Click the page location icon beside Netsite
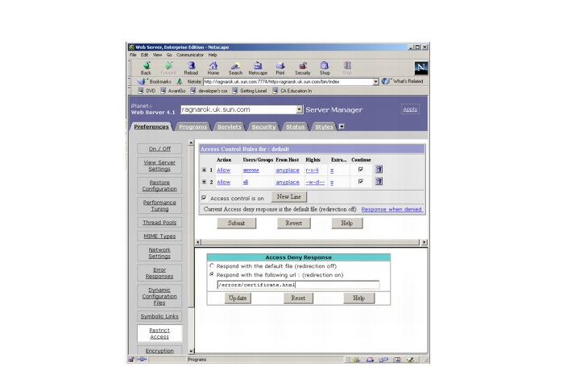This screenshot has width=588, height=366. [x=180, y=81]
